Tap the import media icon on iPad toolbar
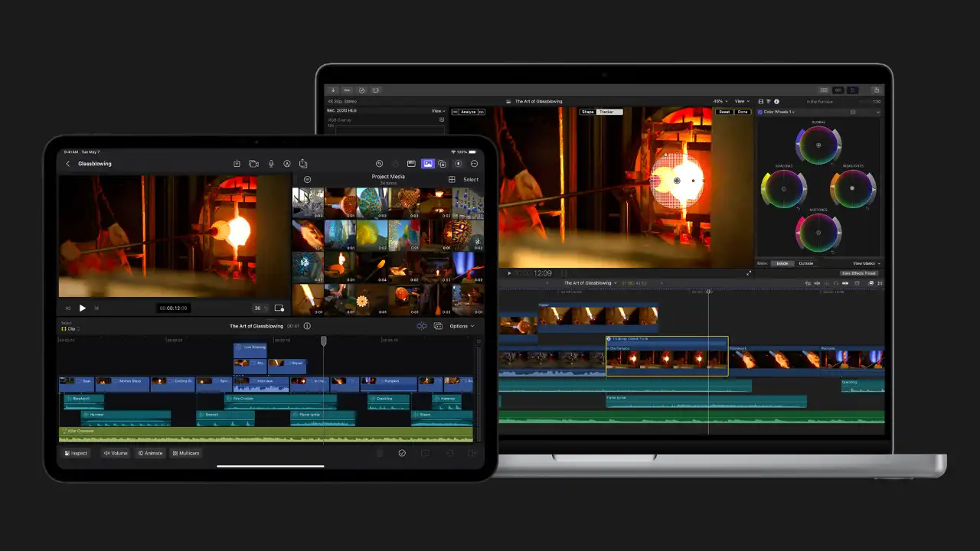 tap(237, 164)
